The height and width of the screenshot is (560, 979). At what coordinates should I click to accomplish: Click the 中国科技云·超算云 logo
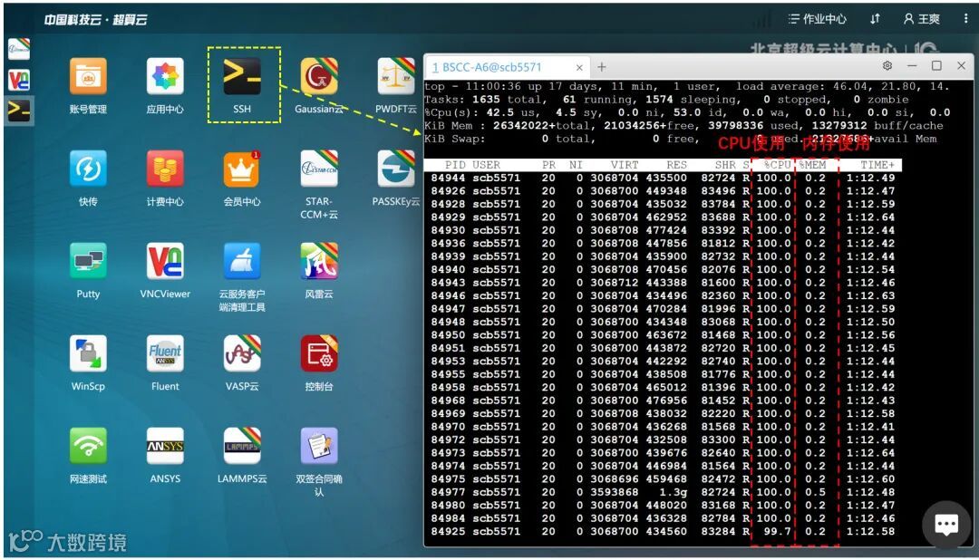click(95, 19)
